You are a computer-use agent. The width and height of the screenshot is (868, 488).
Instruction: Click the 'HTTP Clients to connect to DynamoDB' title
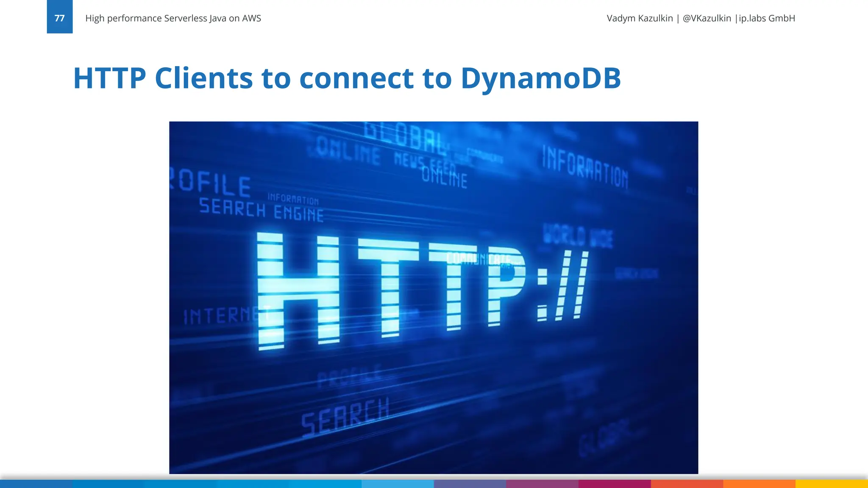[x=347, y=78]
